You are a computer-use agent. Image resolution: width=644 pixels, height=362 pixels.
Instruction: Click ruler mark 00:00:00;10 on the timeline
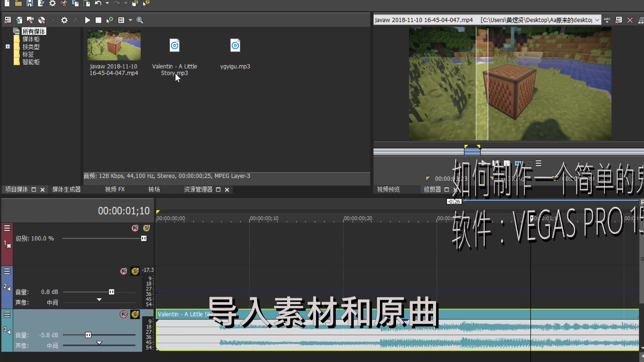point(264,218)
